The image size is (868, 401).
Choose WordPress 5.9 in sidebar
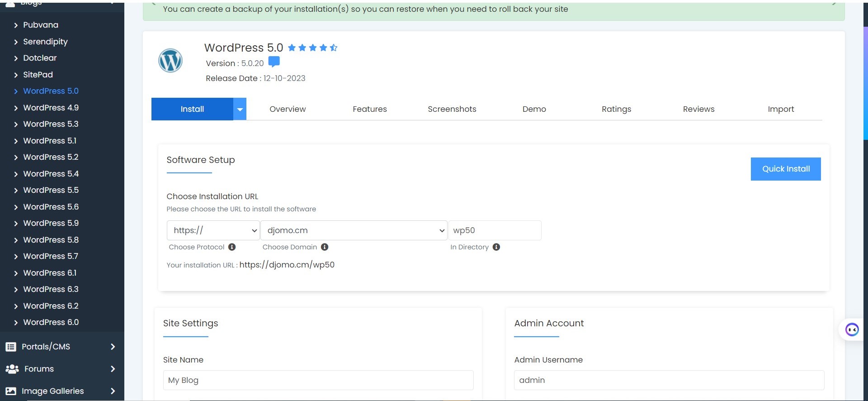[x=51, y=223]
